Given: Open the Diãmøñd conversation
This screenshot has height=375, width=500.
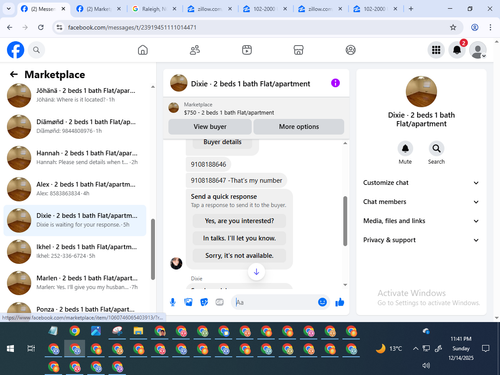Looking at the screenshot, I should 75,127.
